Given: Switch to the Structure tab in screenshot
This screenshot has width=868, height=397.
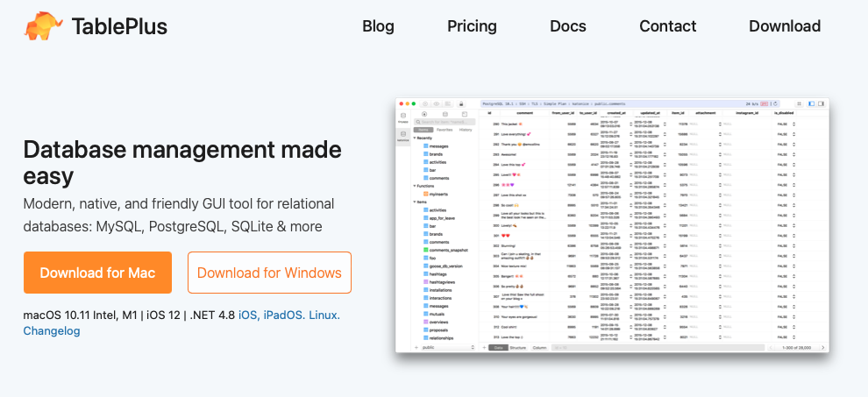Looking at the screenshot, I should [517, 348].
